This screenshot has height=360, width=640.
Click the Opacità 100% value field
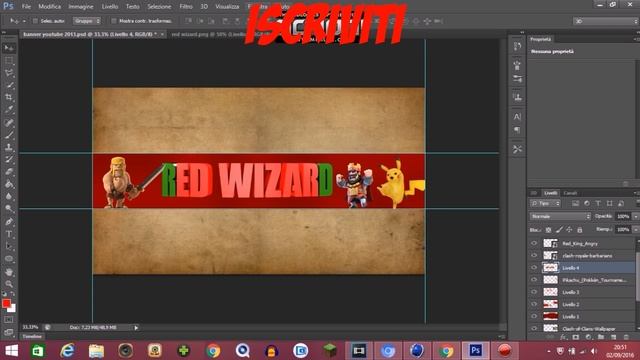pos(623,216)
